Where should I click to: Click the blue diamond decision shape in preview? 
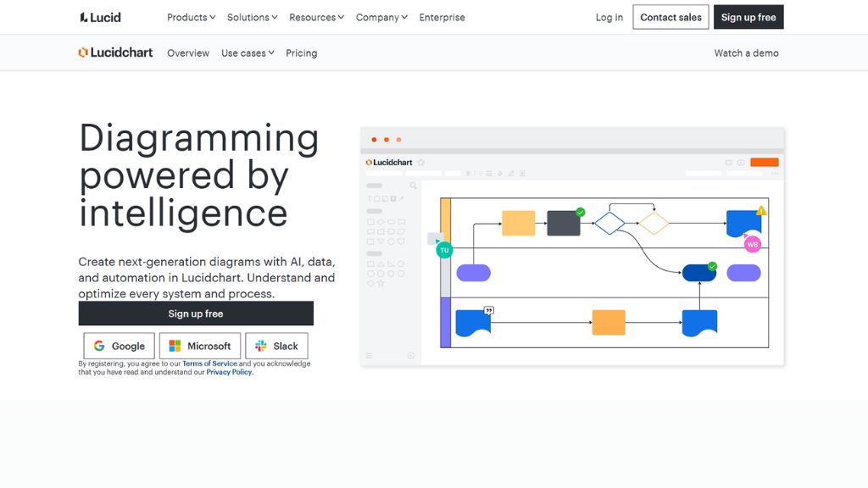tap(609, 223)
